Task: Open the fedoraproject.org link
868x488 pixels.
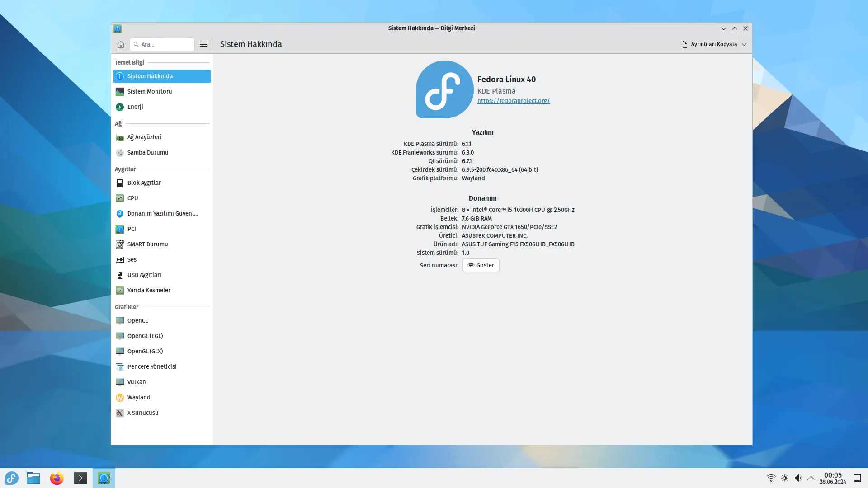Action: coord(514,101)
